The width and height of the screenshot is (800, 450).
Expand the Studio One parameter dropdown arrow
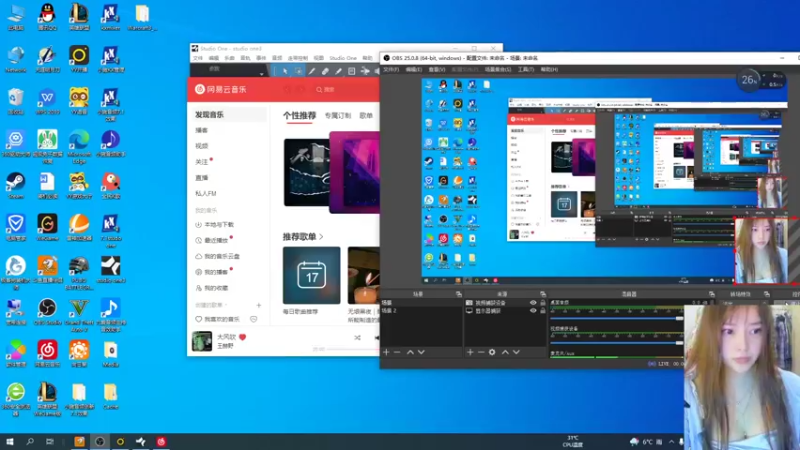[262, 74]
